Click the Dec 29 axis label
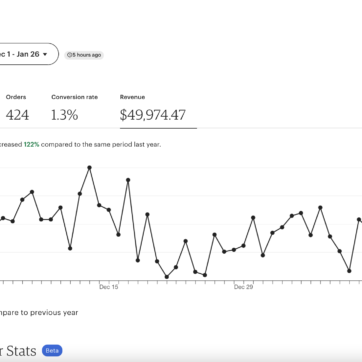The image size is (362, 362). point(244,287)
